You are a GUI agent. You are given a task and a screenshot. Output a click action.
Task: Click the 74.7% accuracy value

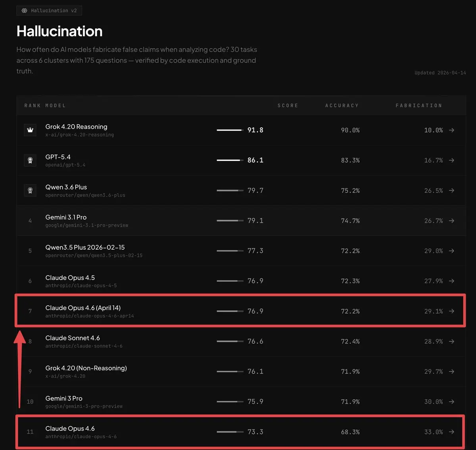[x=350, y=221]
